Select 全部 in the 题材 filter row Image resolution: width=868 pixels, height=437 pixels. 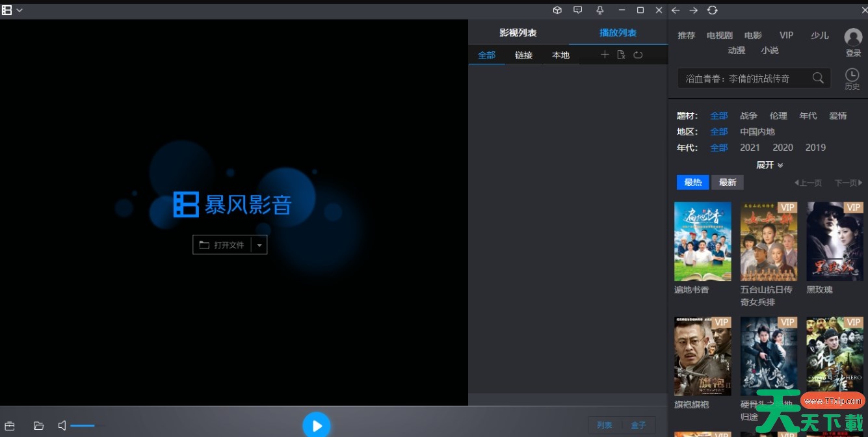(719, 116)
